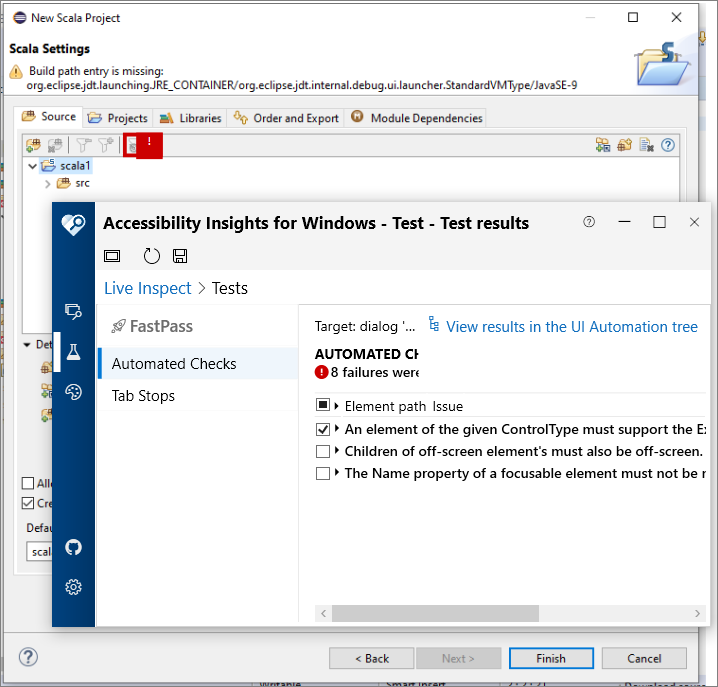This screenshot has width=718, height=687.
Task: Click the add source folder toolbar icon
Action: pyautogui.click(x=33, y=145)
